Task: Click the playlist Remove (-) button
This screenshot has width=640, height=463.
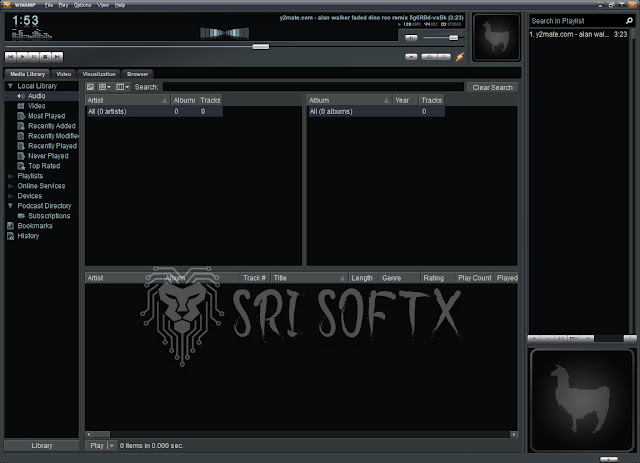Action: pyautogui.click(x=547, y=338)
